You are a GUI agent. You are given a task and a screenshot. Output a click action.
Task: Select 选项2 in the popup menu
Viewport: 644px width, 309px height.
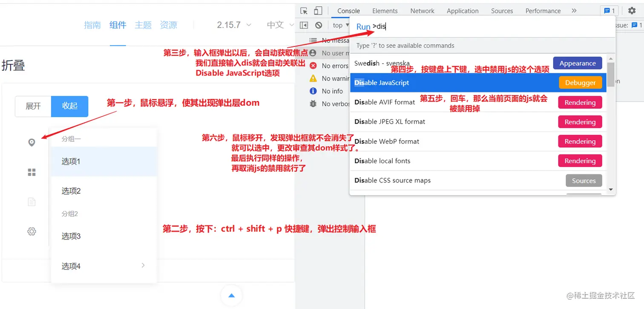tap(104, 191)
